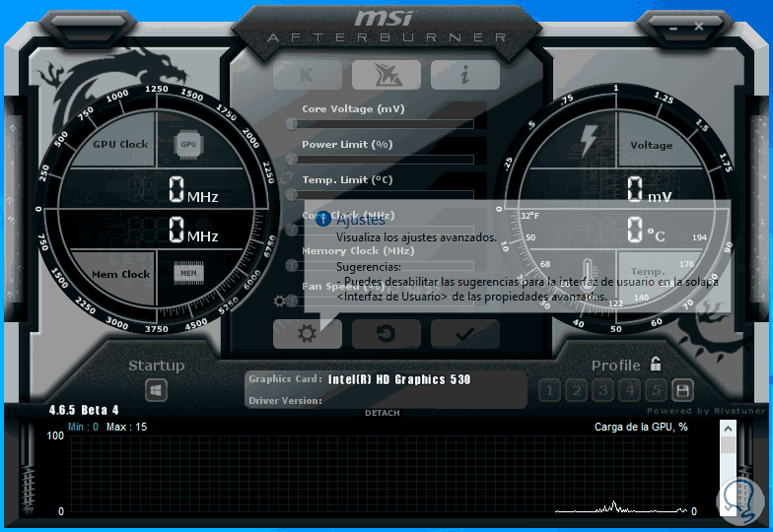
Task: Click the Max : 15 graph value
Action: point(126,427)
